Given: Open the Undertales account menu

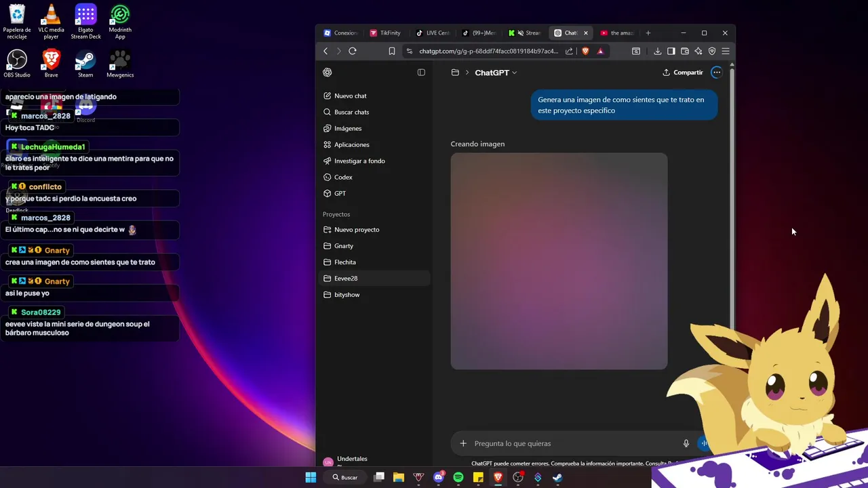Looking at the screenshot, I should (374, 460).
